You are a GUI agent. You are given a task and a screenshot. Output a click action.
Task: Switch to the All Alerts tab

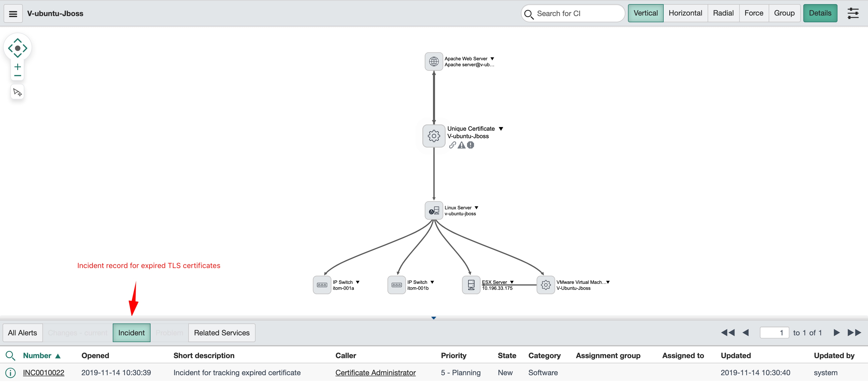tap(22, 333)
